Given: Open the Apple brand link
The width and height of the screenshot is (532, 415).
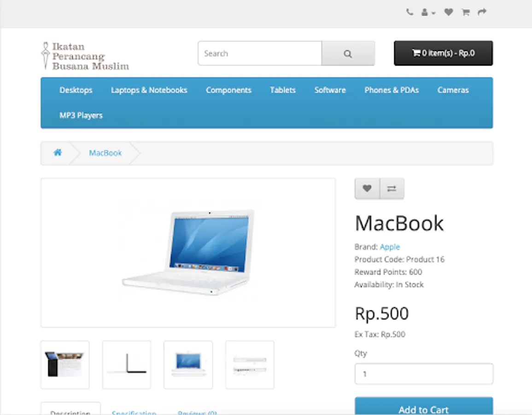Looking at the screenshot, I should [x=390, y=247].
